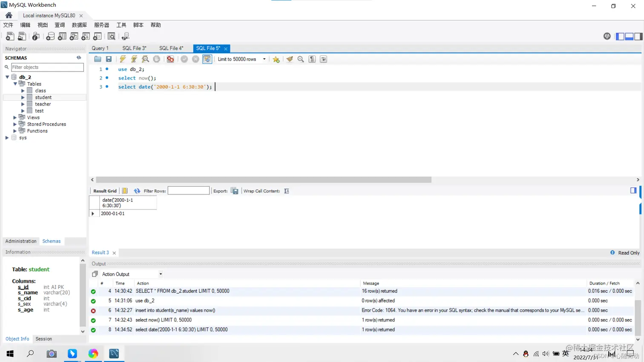Collapse the Tables folder

pyautogui.click(x=15, y=84)
